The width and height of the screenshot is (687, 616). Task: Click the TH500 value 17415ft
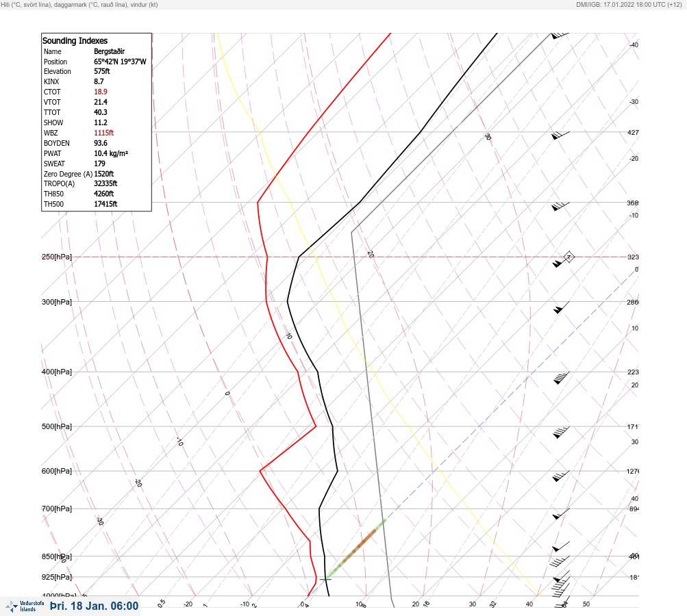[x=105, y=204]
